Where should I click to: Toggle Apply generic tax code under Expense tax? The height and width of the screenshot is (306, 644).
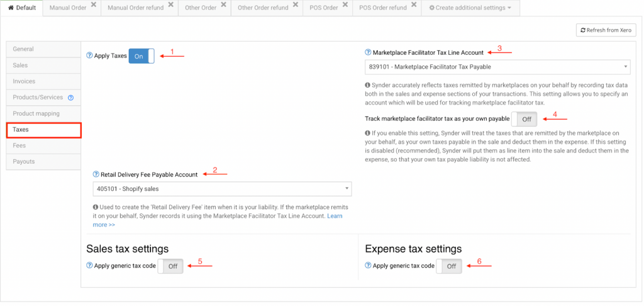tap(448, 266)
